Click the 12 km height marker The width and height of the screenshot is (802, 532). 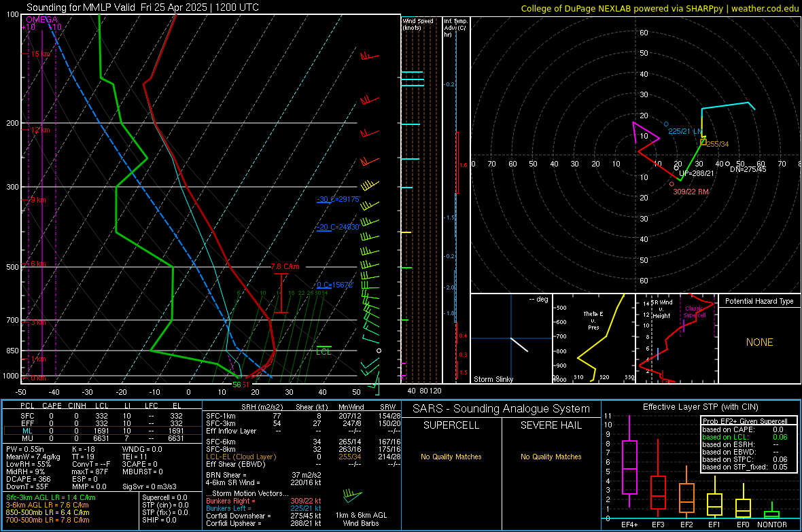click(x=41, y=130)
